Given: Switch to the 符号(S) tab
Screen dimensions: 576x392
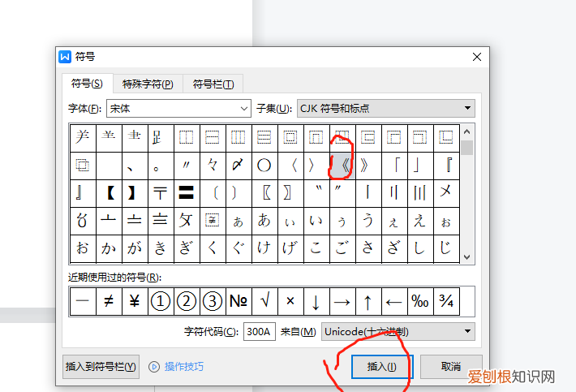Looking at the screenshot, I should pyautogui.click(x=87, y=84).
